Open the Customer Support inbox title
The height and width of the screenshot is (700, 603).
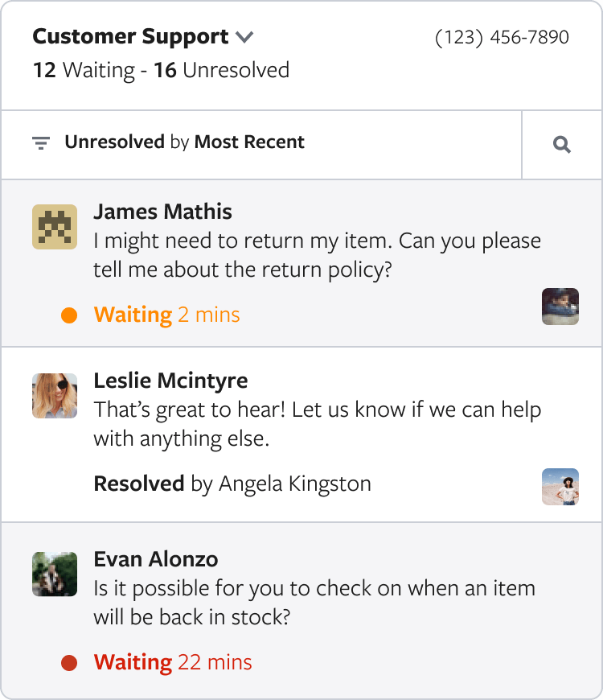(x=130, y=37)
